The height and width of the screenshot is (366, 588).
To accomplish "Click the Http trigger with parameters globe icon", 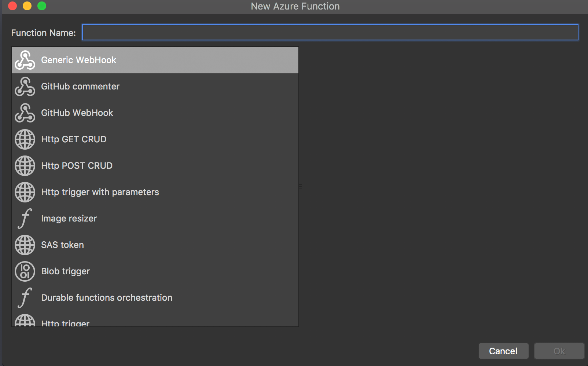I will coord(25,192).
